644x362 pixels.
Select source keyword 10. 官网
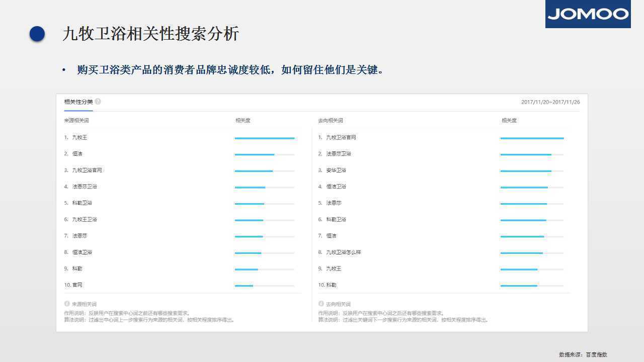(x=73, y=285)
